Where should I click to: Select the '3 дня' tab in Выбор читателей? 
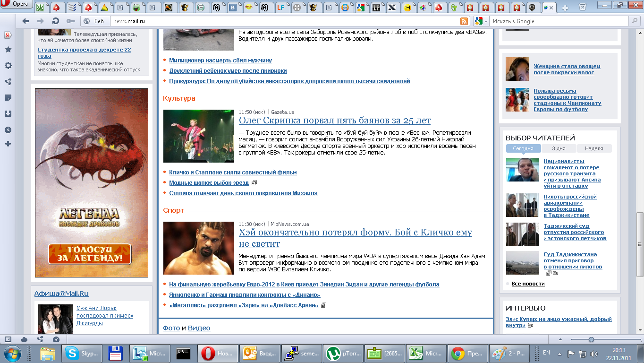pos(559,148)
